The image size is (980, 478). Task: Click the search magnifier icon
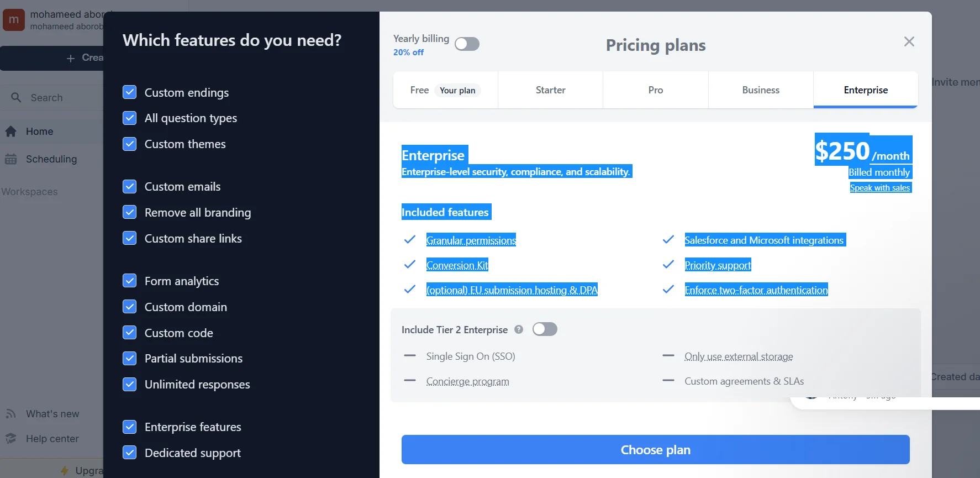pos(16,98)
